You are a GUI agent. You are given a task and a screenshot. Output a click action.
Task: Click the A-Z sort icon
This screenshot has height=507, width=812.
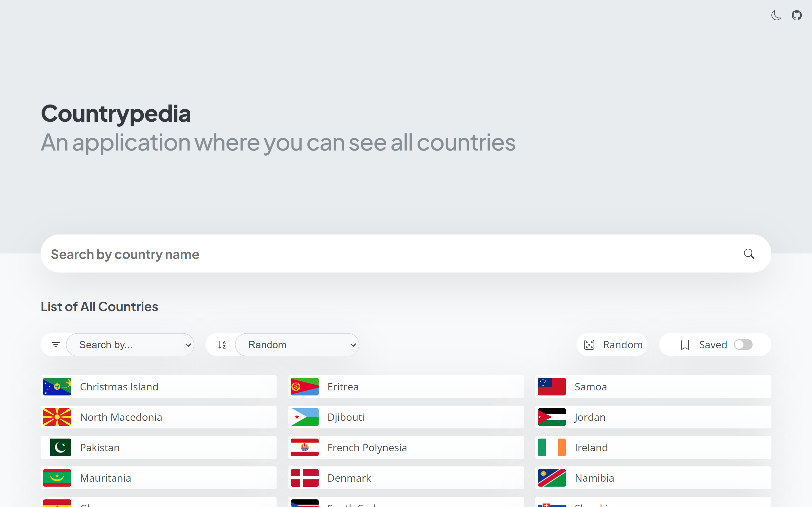point(221,344)
